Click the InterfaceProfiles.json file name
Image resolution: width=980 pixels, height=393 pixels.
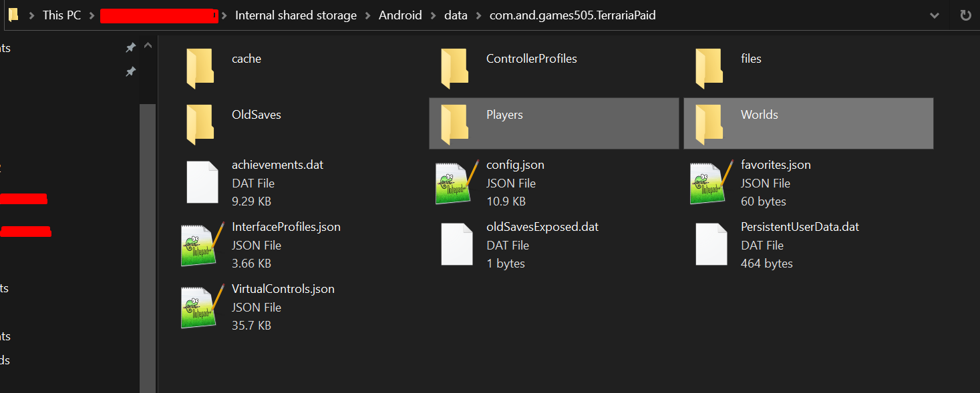pos(286,227)
